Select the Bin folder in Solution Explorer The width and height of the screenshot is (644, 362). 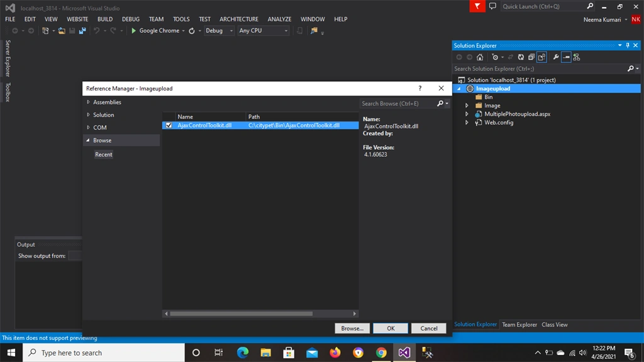click(x=488, y=97)
